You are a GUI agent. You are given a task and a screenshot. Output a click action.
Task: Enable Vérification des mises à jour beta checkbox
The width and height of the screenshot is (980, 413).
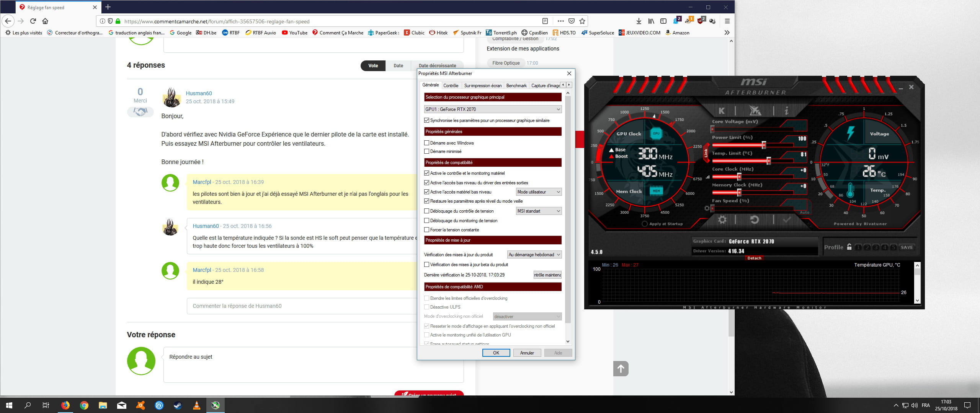point(426,265)
